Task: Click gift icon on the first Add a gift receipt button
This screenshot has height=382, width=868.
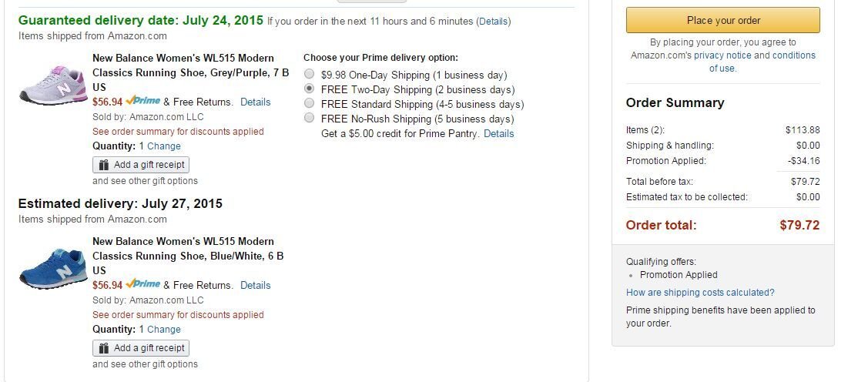Action: pyautogui.click(x=103, y=165)
